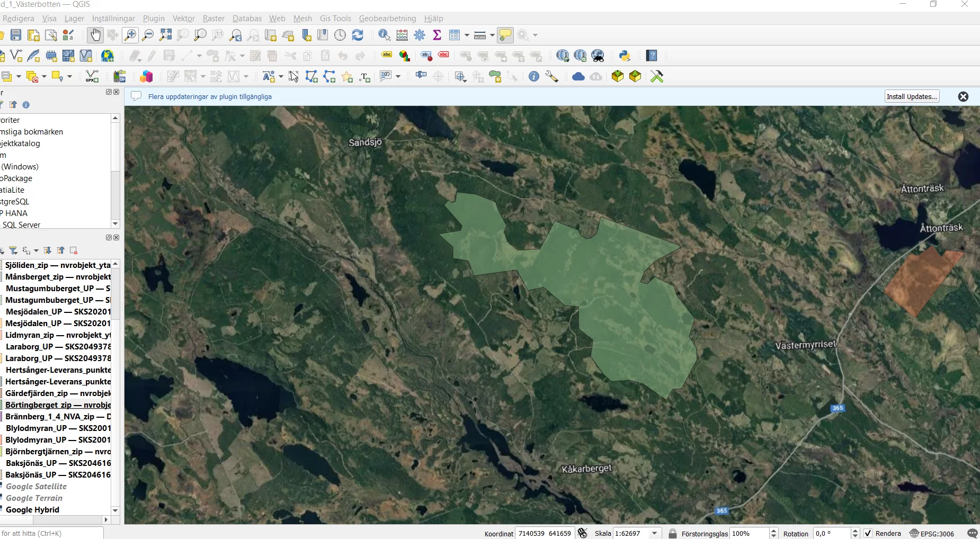Expand the measure tool dropdown arrow

[492, 35]
